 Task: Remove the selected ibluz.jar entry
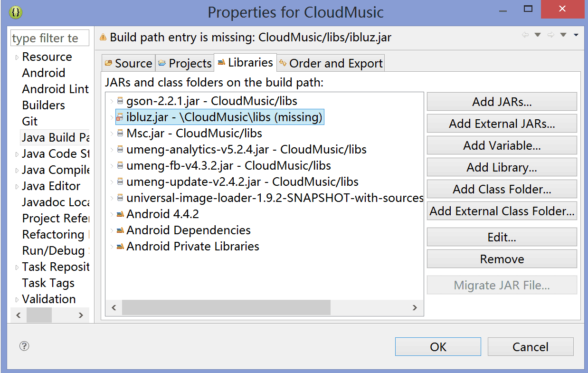tap(502, 259)
